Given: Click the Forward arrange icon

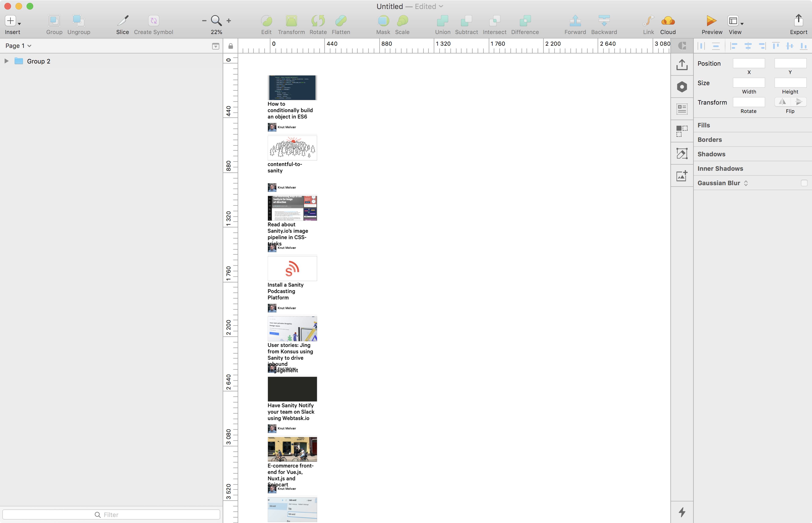Looking at the screenshot, I should pos(575,21).
